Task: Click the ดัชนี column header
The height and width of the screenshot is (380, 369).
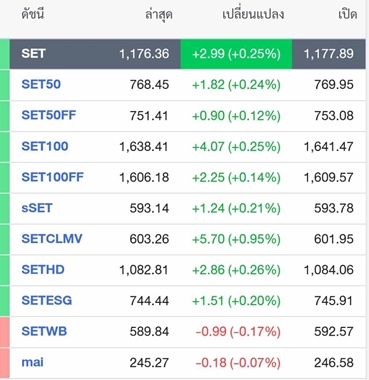Action: point(33,14)
